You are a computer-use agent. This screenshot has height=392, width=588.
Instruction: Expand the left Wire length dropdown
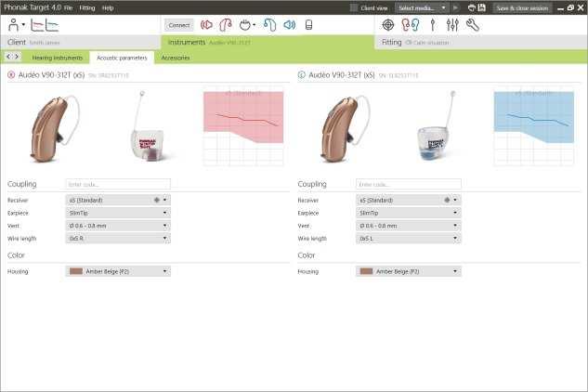(409, 238)
